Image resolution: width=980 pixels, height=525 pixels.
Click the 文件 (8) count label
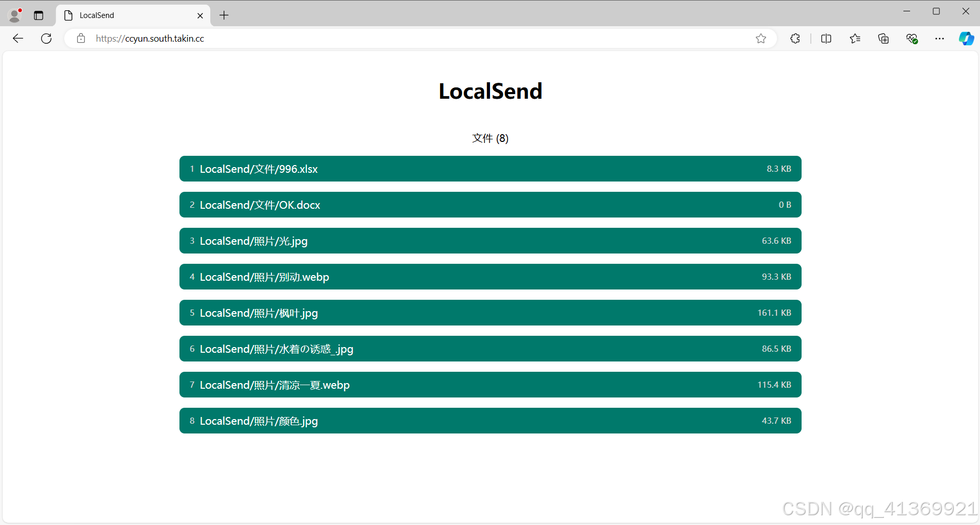(490, 138)
